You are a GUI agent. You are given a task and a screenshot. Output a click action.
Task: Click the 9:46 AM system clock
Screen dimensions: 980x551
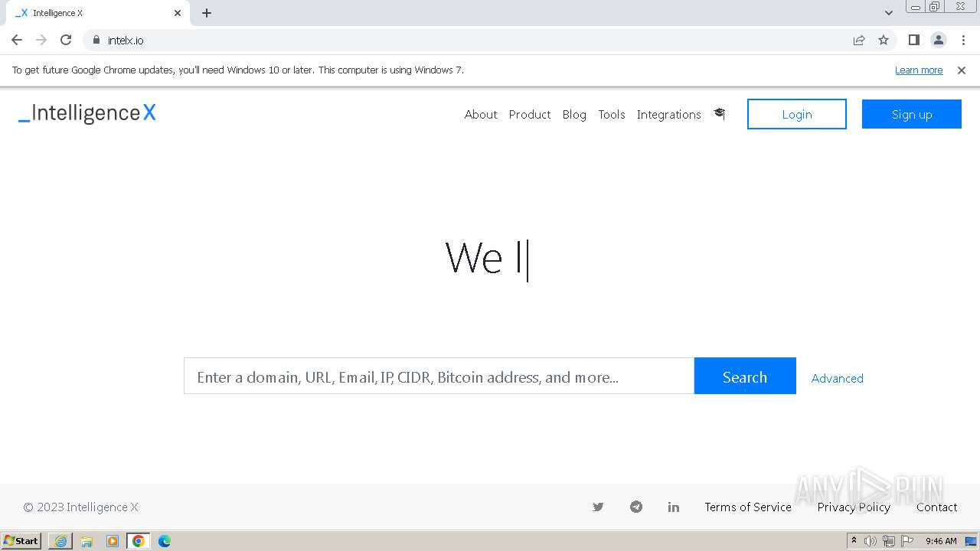pyautogui.click(x=941, y=541)
